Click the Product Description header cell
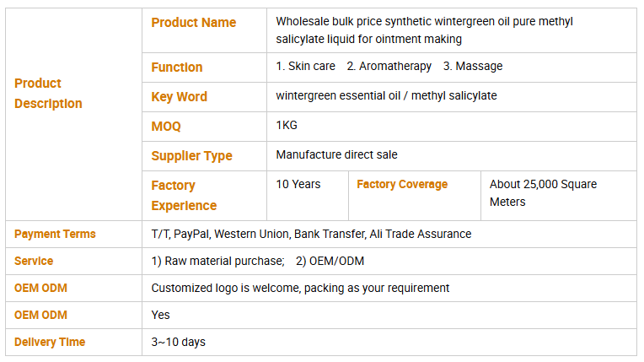Screen dimensions: 644x362 (49, 94)
